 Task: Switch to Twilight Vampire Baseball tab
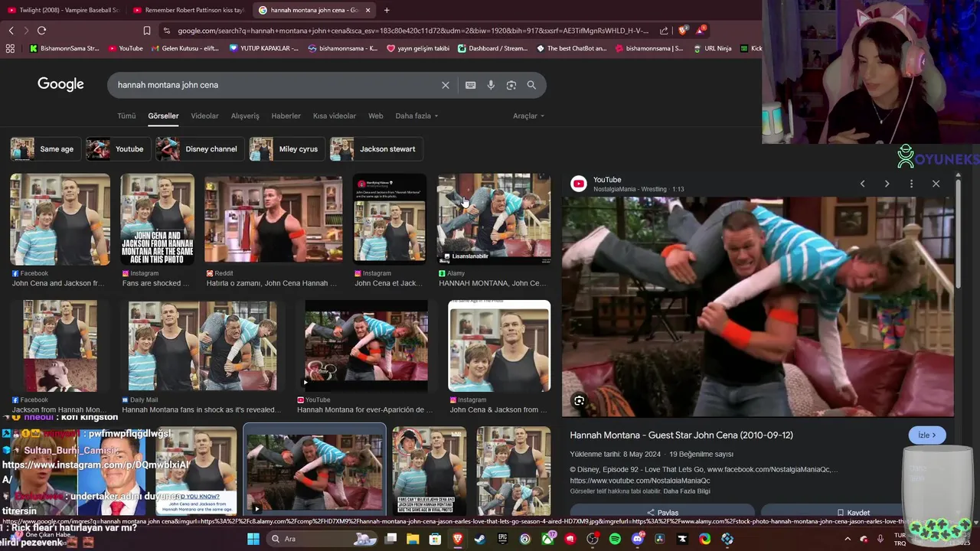[x=63, y=10]
